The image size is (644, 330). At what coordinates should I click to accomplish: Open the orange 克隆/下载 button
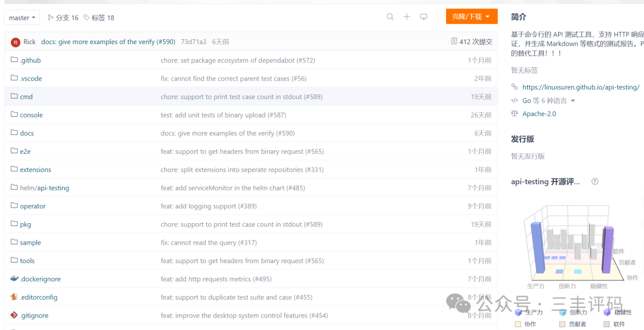coord(472,17)
